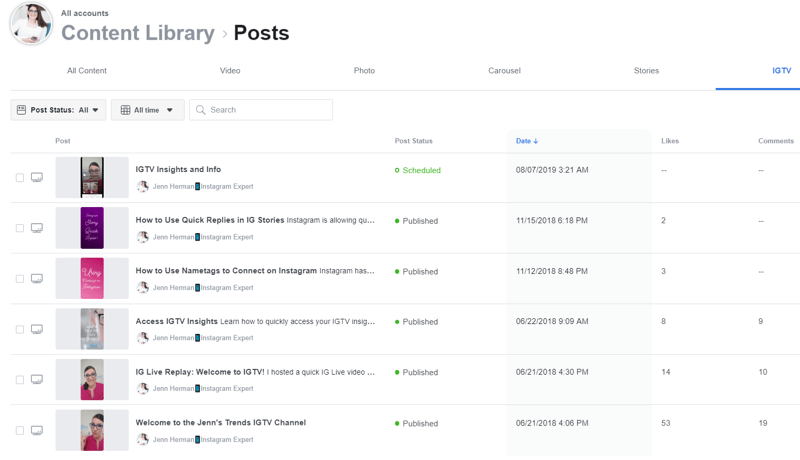
Task: Open the Post Status filter dropdown
Action: click(58, 110)
